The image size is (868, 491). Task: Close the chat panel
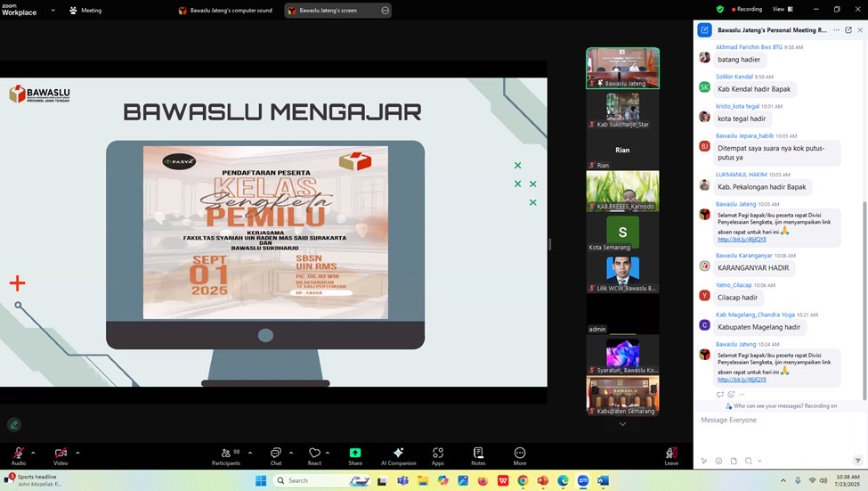[860, 30]
